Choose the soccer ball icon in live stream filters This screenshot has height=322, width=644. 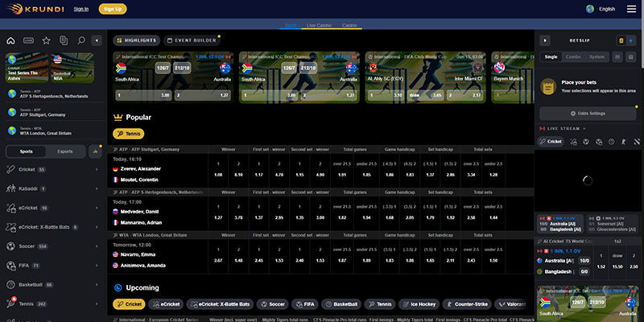click(x=586, y=142)
